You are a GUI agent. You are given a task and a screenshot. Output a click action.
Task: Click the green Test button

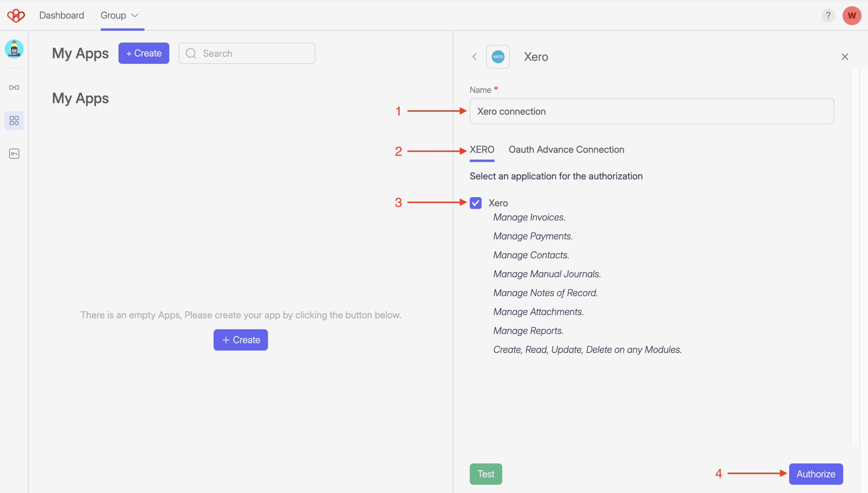[x=486, y=474]
